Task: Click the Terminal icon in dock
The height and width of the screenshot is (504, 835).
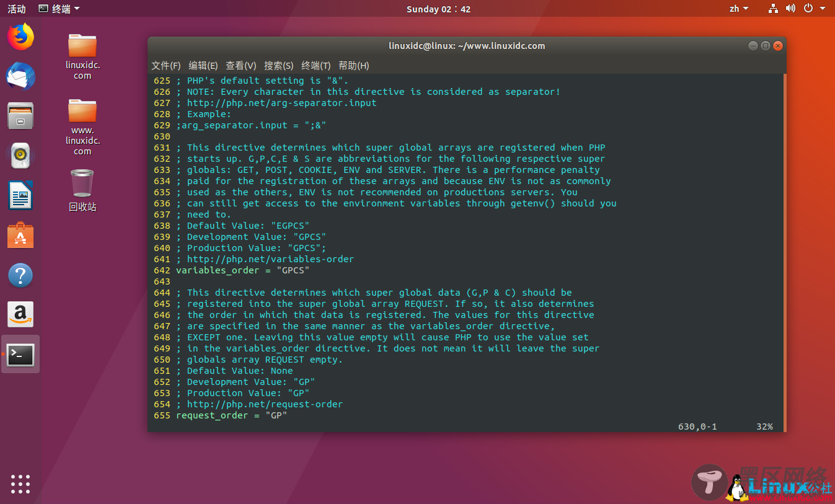Action: point(20,355)
